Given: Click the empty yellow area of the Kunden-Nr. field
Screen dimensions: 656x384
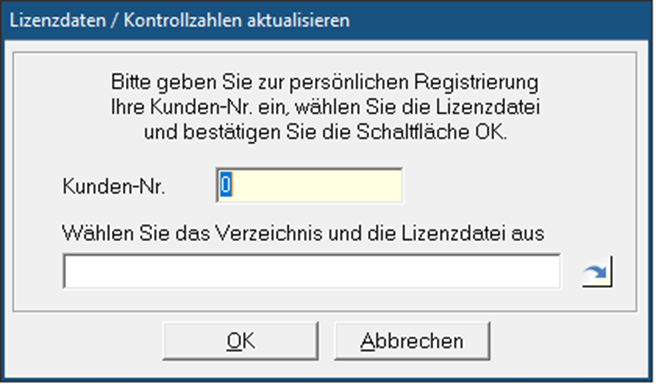Looking at the screenshot, I should pyautogui.click(x=316, y=185).
